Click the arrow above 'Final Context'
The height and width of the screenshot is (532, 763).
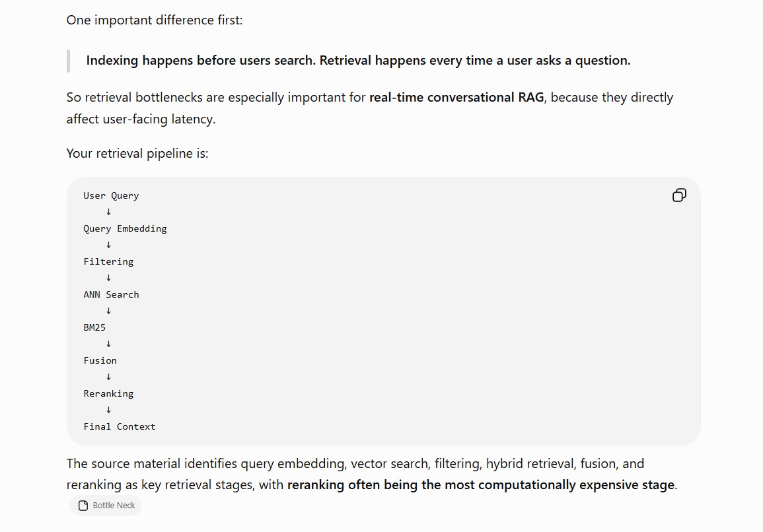[x=108, y=410]
